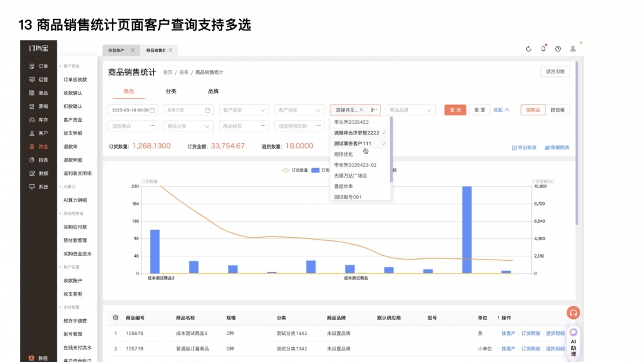
Task: Open the 数据 sidebar section
Action: [x=39, y=173]
